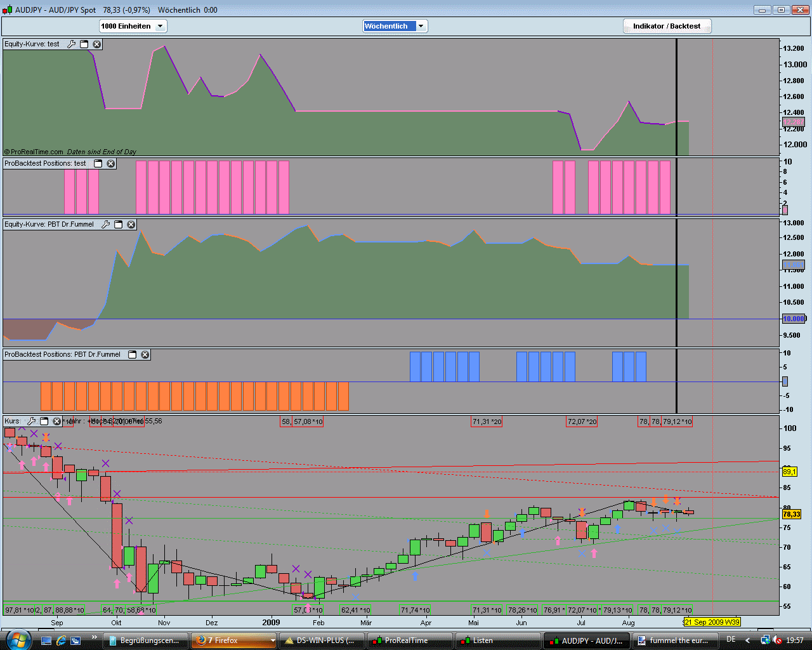
Task: Click the 21 Sep 2009 W39 date label
Action: 712,622
